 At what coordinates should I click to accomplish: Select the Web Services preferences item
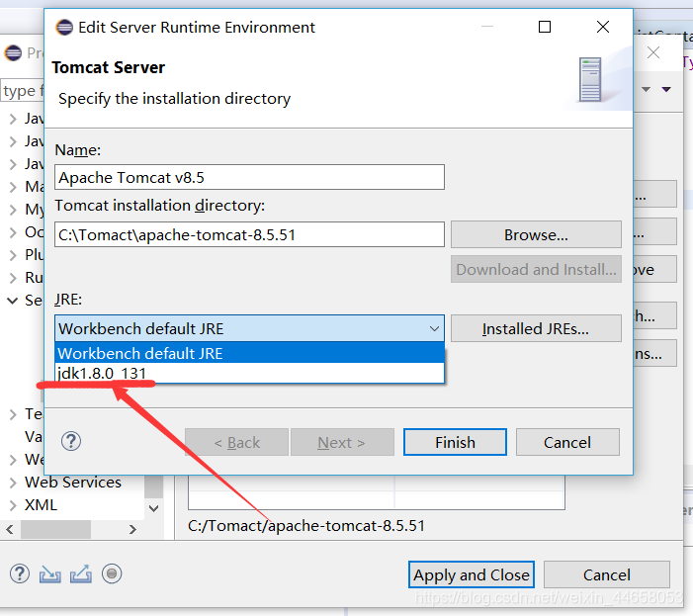[x=73, y=483]
